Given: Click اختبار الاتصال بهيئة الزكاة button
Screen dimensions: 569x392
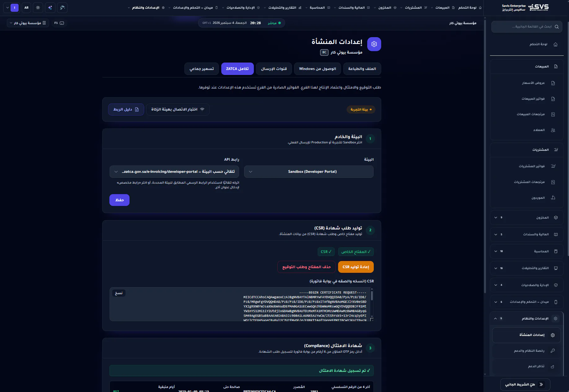Looking at the screenshot, I should (x=178, y=110).
